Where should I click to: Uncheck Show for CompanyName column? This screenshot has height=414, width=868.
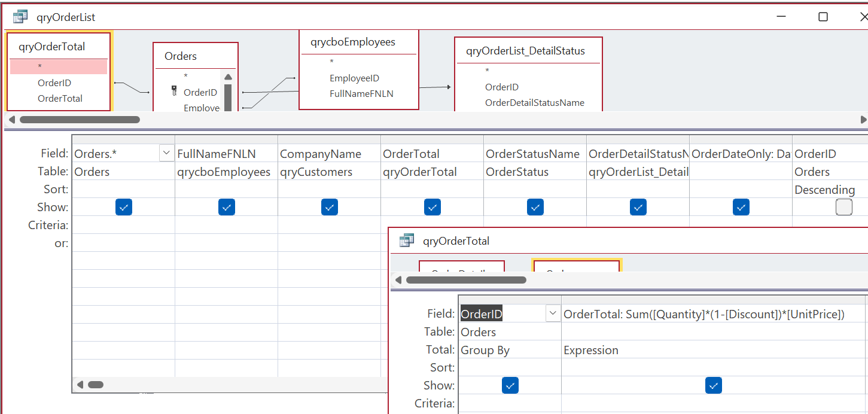tap(330, 207)
